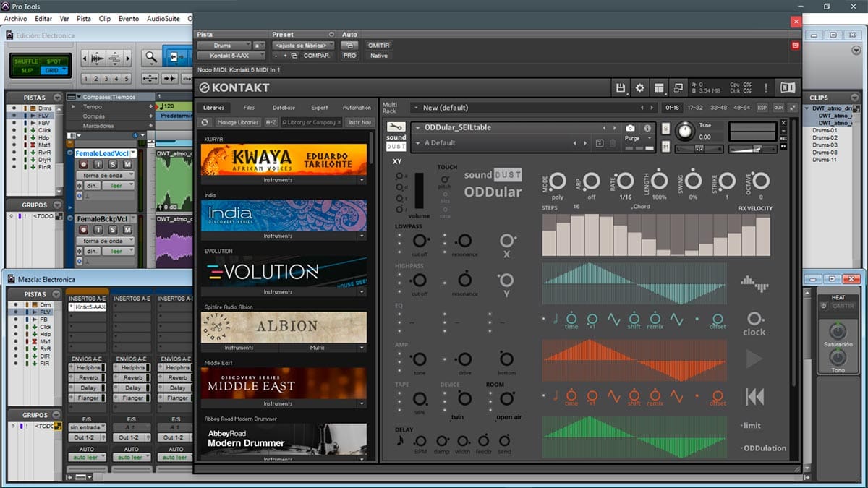
Task: Click the Albion Multis button
Action: [318, 348]
